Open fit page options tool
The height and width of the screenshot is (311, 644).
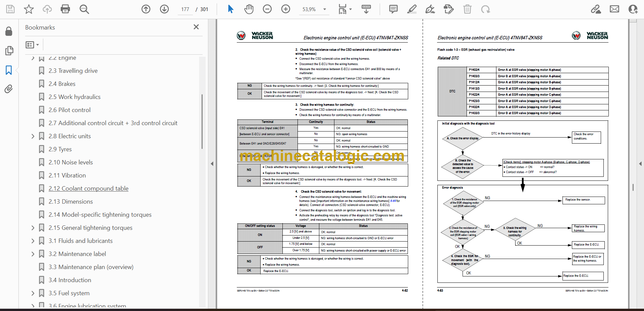[345, 9]
